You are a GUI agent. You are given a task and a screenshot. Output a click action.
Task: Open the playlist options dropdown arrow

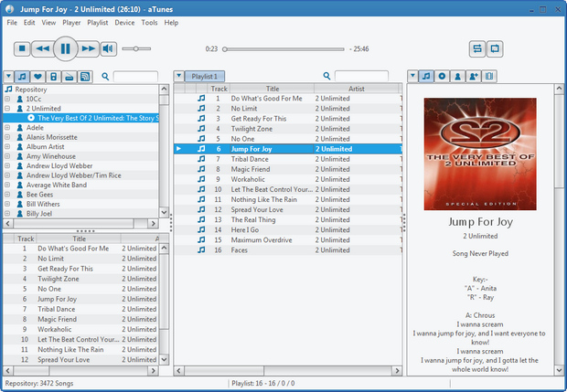(178, 76)
